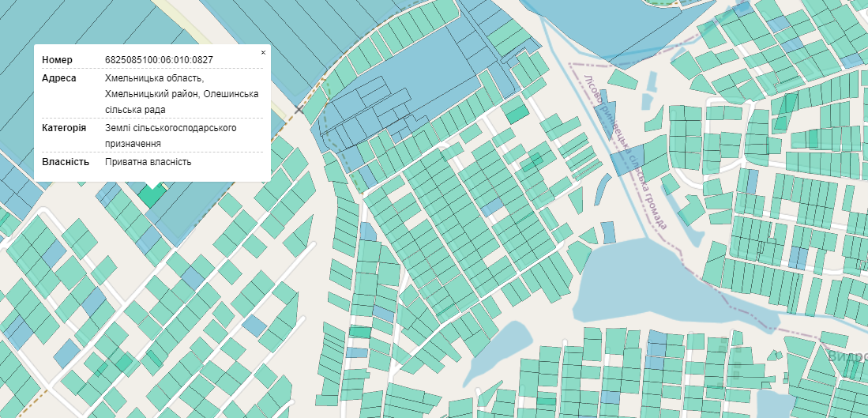Click the 'Лісовогринівецька сільська громада' map label
The width and height of the screenshot is (868, 418).
[x=625, y=151]
